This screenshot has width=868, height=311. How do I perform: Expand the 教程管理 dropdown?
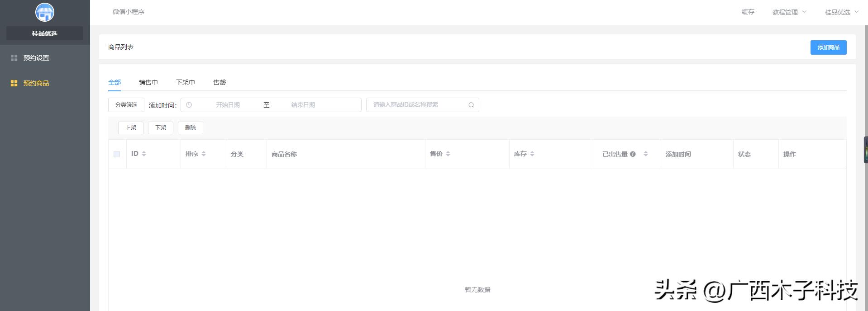789,12
